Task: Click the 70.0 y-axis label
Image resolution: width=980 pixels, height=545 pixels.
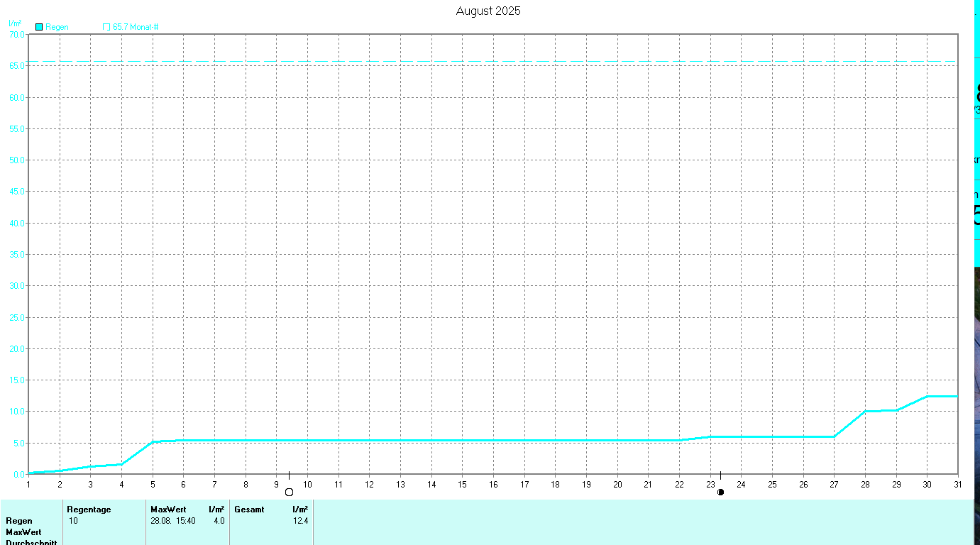Action: [16, 34]
